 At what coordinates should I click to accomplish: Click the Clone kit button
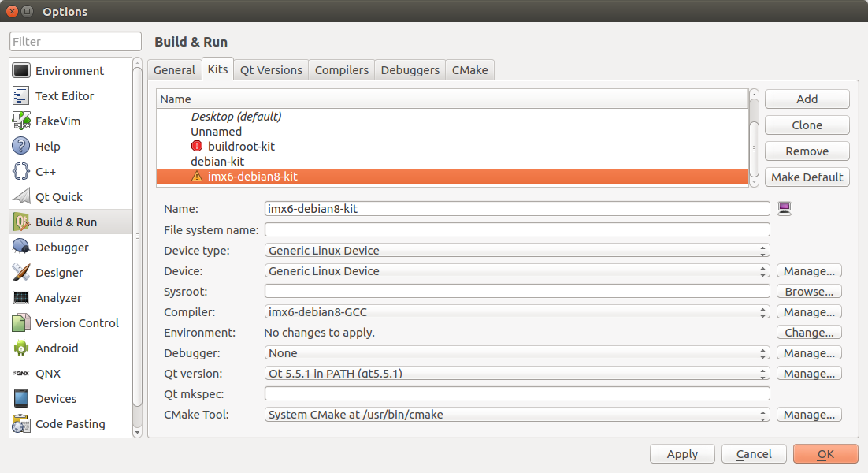tap(807, 125)
